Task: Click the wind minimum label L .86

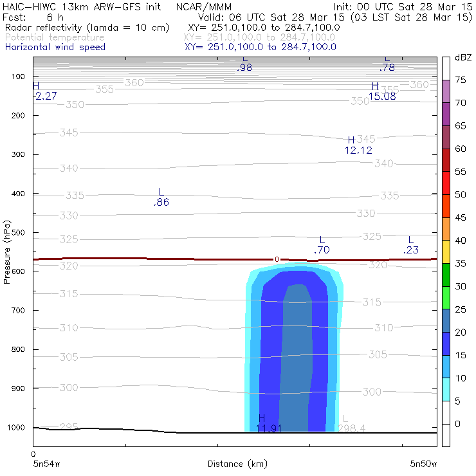Action: pyautogui.click(x=161, y=197)
